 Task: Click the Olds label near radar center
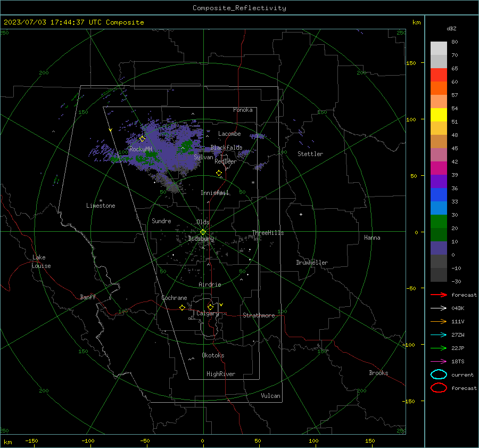[203, 222]
